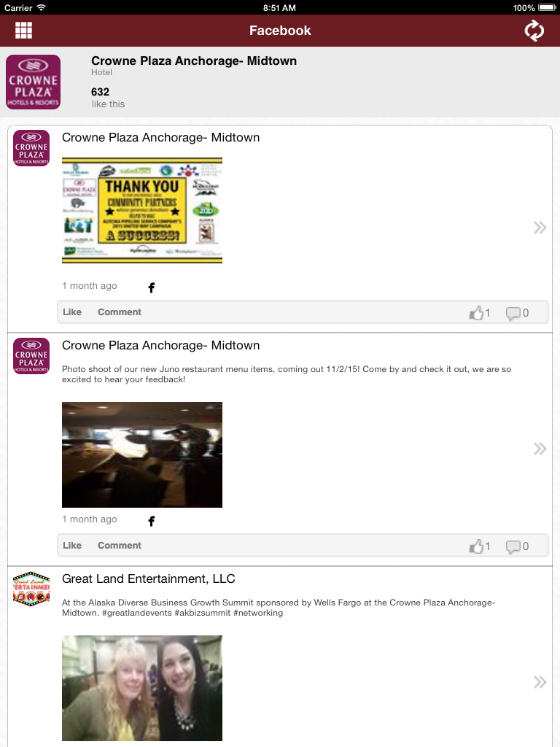Tap the Crowne Plaza logo in the page header

33,82
